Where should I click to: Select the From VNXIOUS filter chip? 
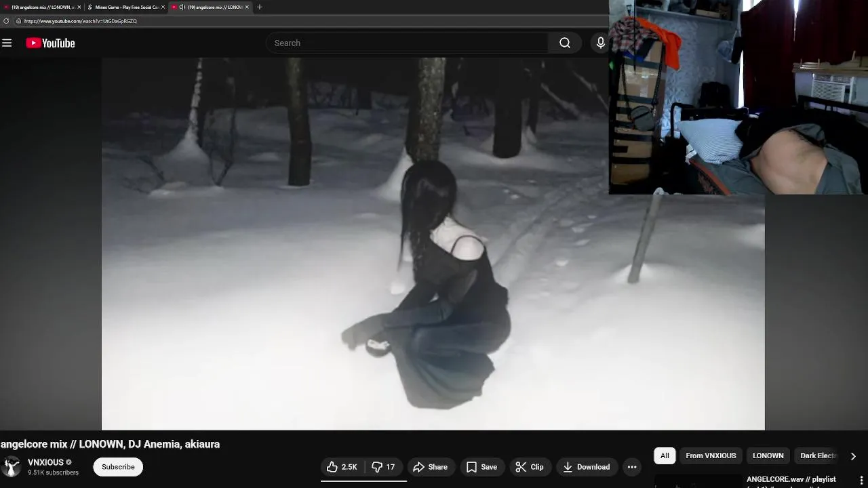pos(711,455)
